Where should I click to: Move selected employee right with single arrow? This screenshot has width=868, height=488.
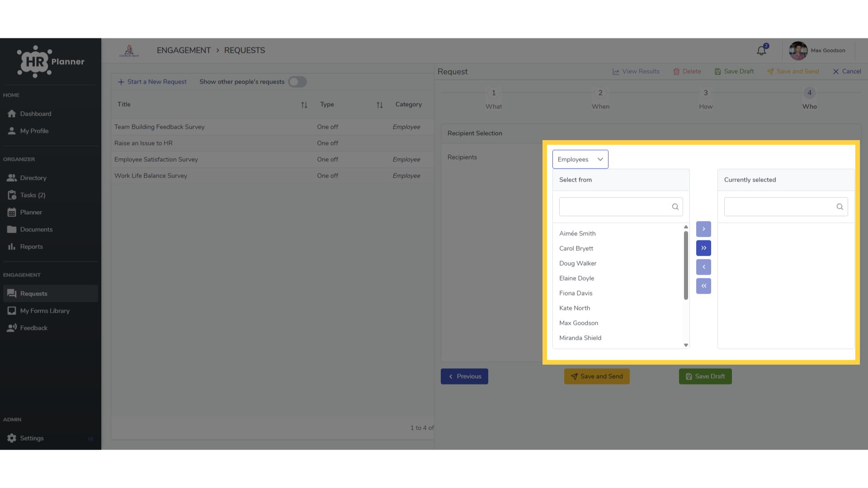pyautogui.click(x=703, y=229)
